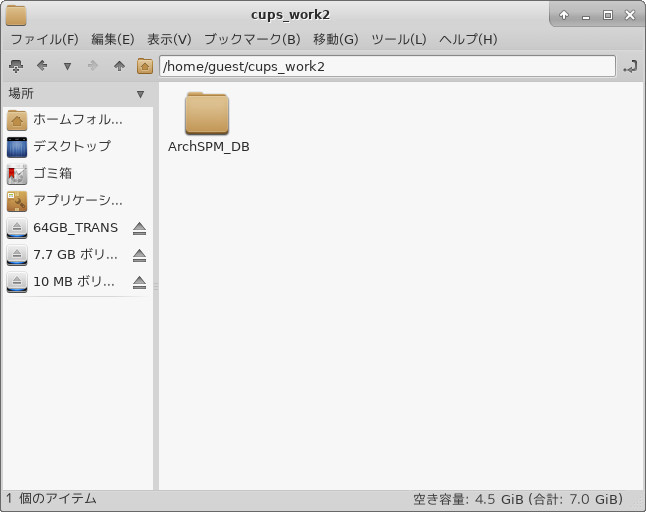Open the ツール(L) menu
Viewport: 646px width, 512px height.
398,39
